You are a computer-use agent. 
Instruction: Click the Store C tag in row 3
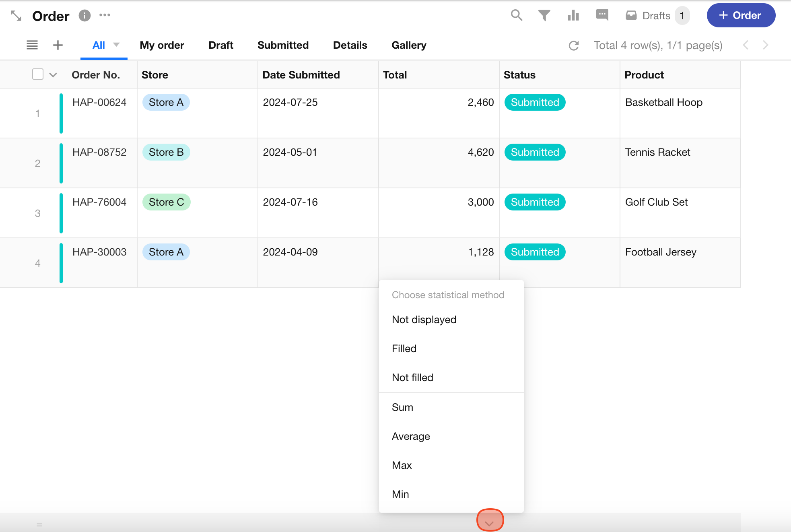[166, 202]
